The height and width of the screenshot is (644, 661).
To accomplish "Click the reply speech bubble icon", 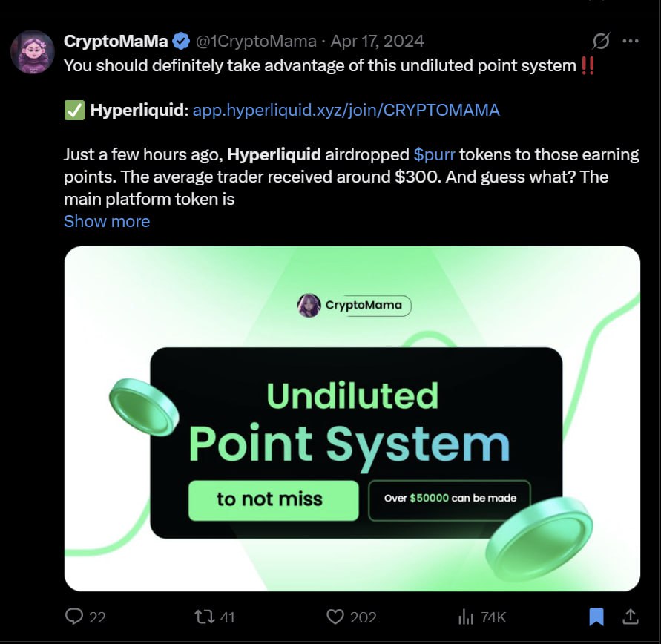I will (75, 617).
